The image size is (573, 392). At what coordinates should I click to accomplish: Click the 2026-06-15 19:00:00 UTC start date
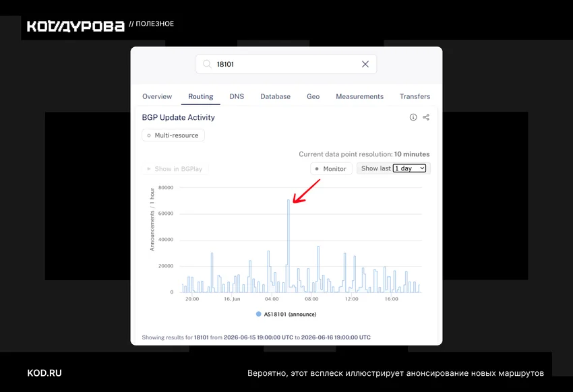point(258,337)
